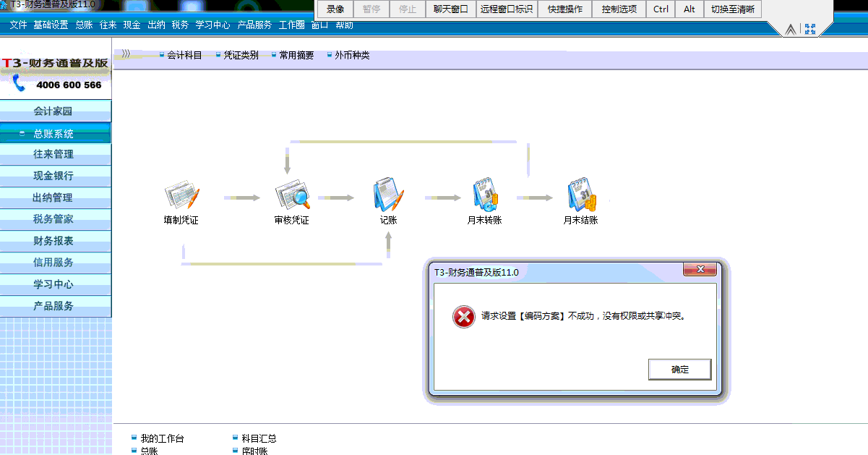Open the 基础设置 menu

[x=51, y=25]
